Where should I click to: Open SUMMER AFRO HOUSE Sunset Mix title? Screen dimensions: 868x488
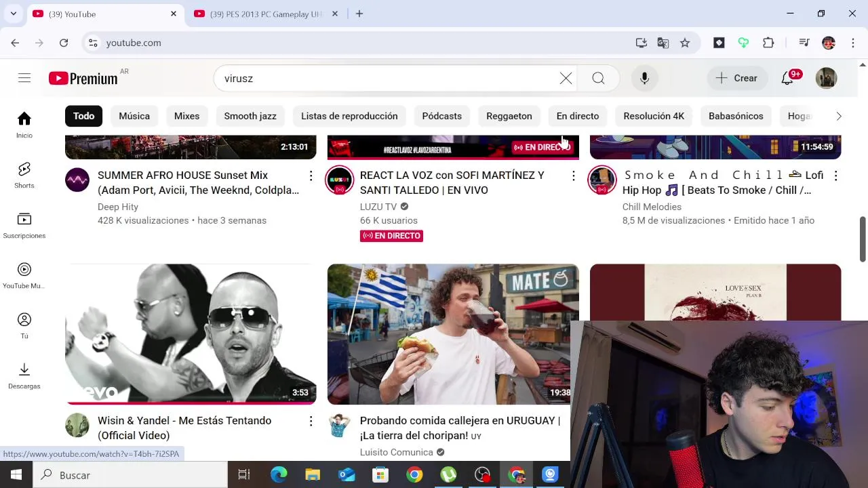coord(198,182)
